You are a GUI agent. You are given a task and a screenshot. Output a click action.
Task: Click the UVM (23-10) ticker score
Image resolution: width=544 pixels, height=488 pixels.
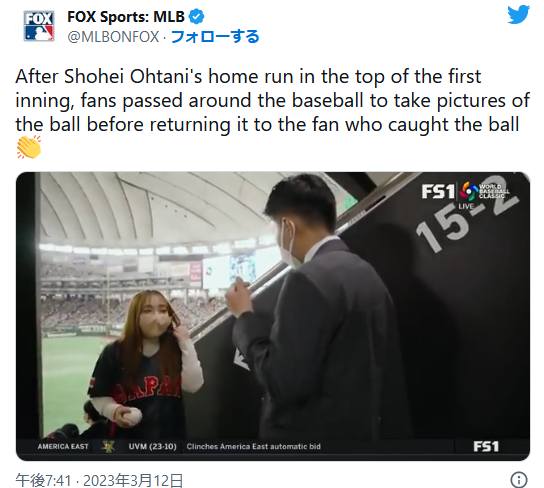click(152, 446)
